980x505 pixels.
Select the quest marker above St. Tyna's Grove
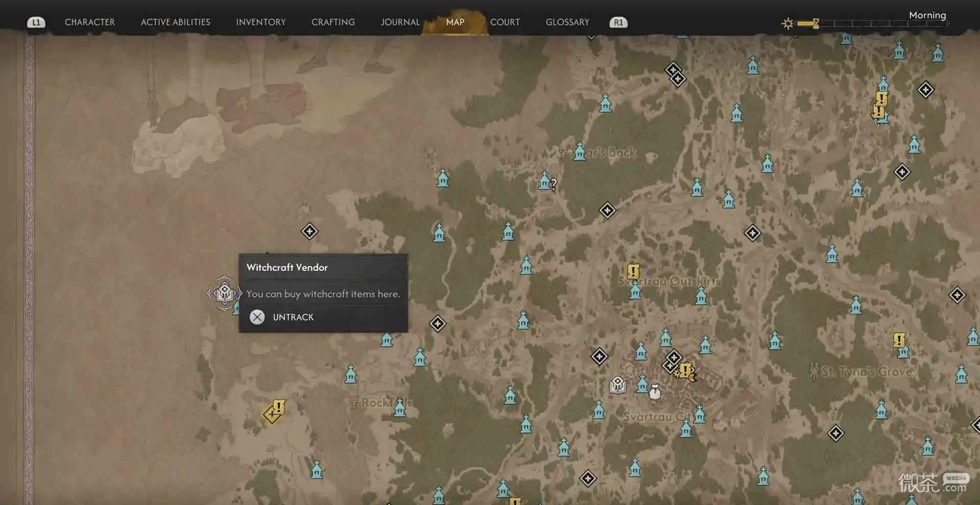(899, 340)
